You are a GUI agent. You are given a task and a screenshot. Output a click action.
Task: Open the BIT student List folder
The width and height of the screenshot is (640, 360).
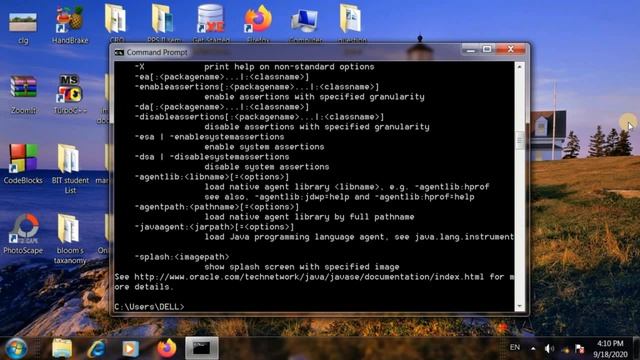70,168
